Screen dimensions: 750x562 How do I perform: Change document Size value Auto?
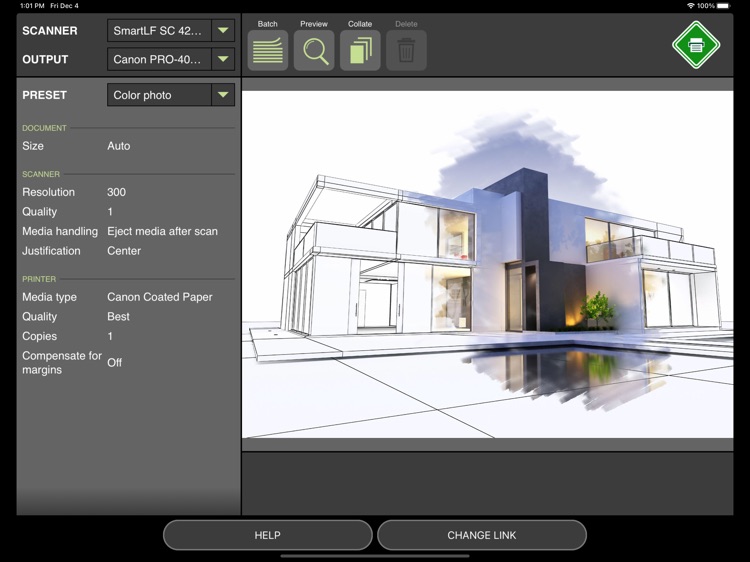point(119,146)
